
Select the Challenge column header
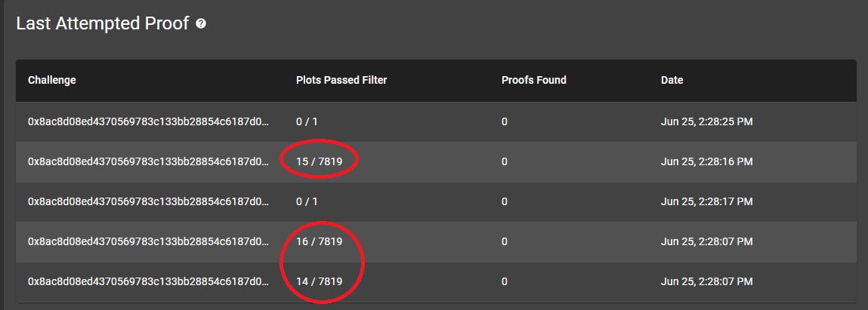pyautogui.click(x=51, y=80)
